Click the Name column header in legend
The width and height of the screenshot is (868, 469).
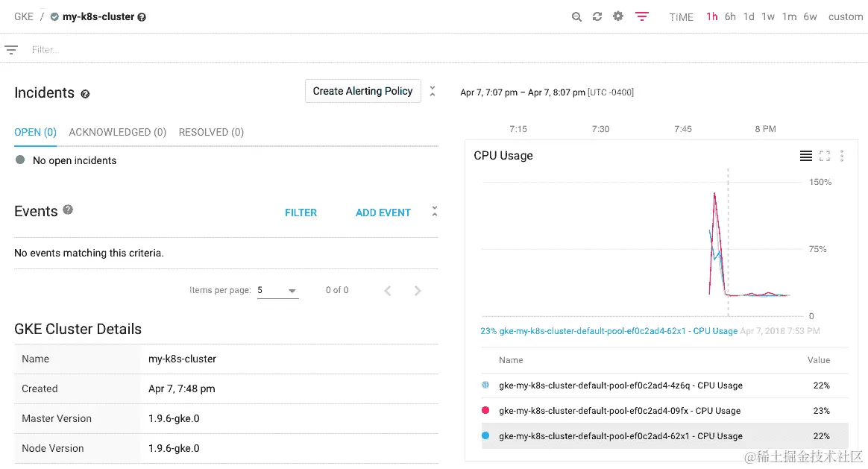pyautogui.click(x=510, y=360)
